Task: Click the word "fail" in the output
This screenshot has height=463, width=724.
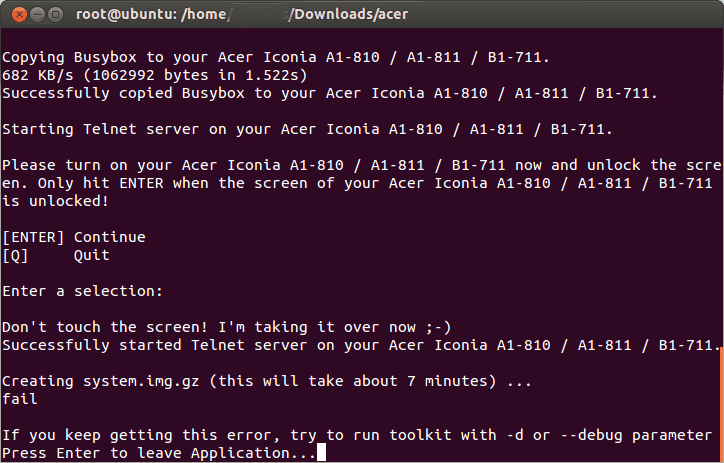Action: (x=20, y=398)
